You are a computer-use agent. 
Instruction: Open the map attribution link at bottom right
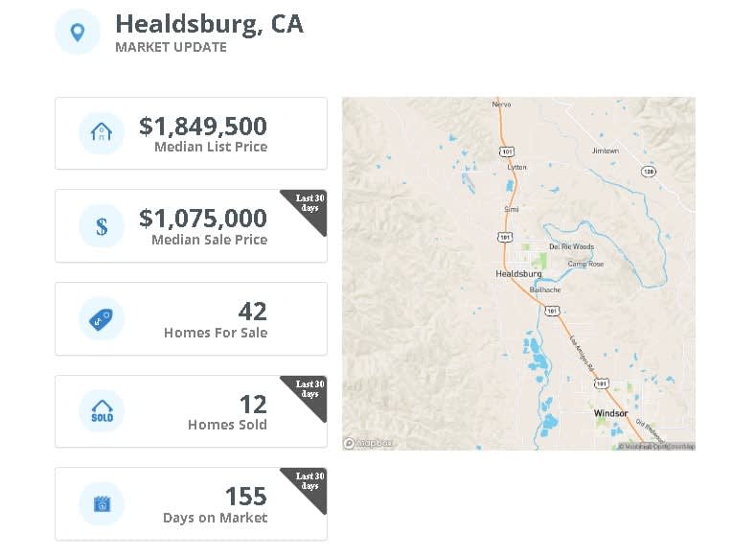(x=656, y=447)
